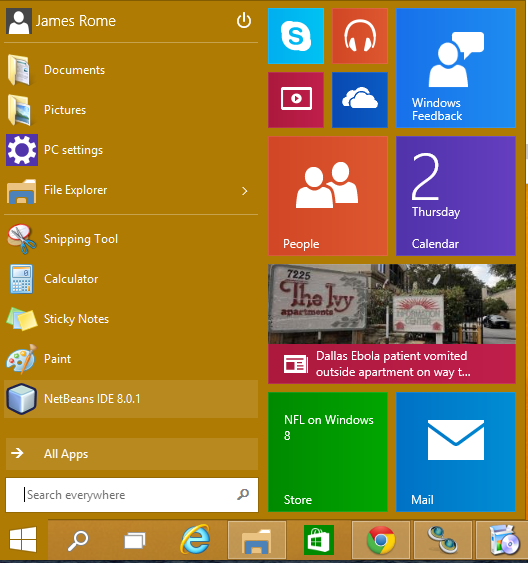Open the Mail tile
528x563 pixels.
point(456,452)
